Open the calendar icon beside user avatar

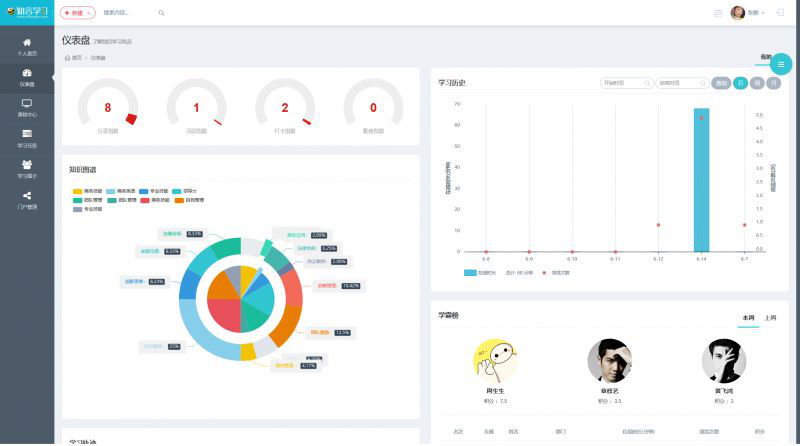718,13
